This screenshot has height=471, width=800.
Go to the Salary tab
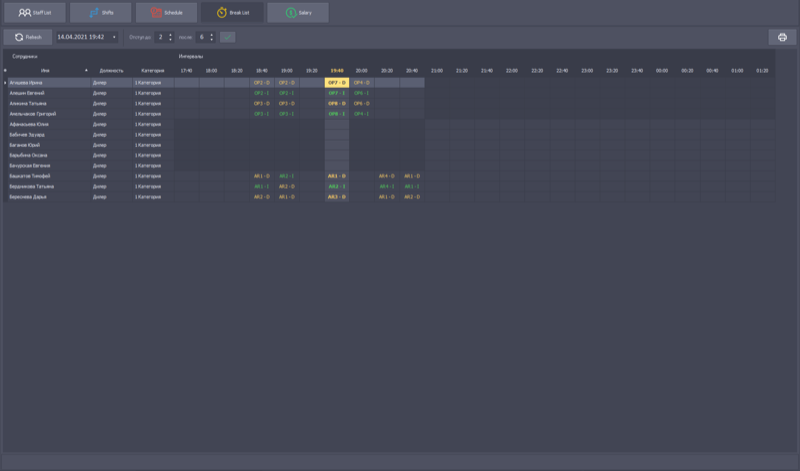tap(297, 13)
